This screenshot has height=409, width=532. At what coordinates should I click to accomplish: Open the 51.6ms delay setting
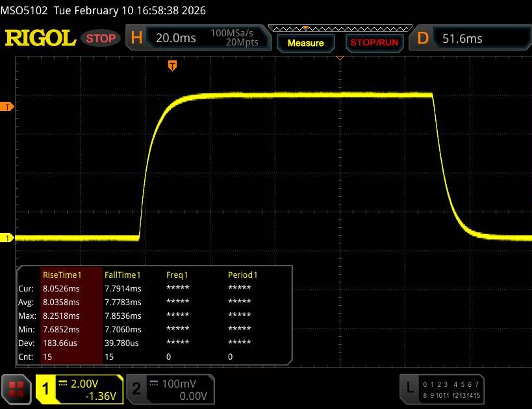pyautogui.click(x=462, y=38)
